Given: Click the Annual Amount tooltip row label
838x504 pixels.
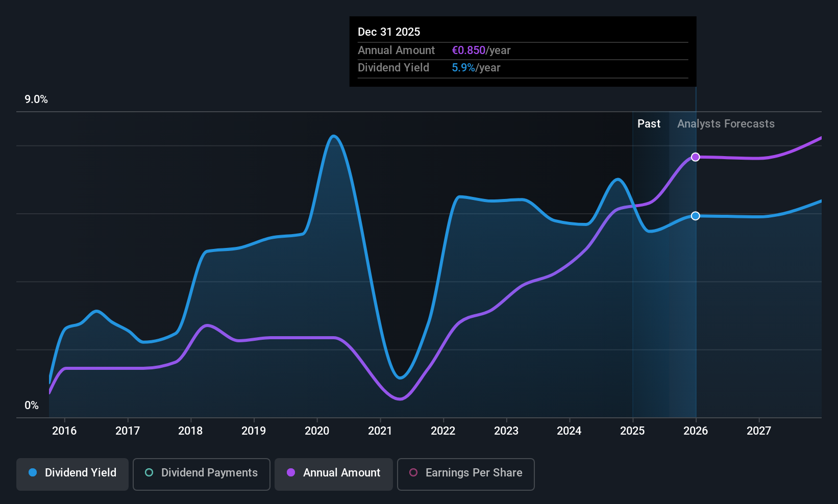Looking at the screenshot, I should (x=396, y=51).
